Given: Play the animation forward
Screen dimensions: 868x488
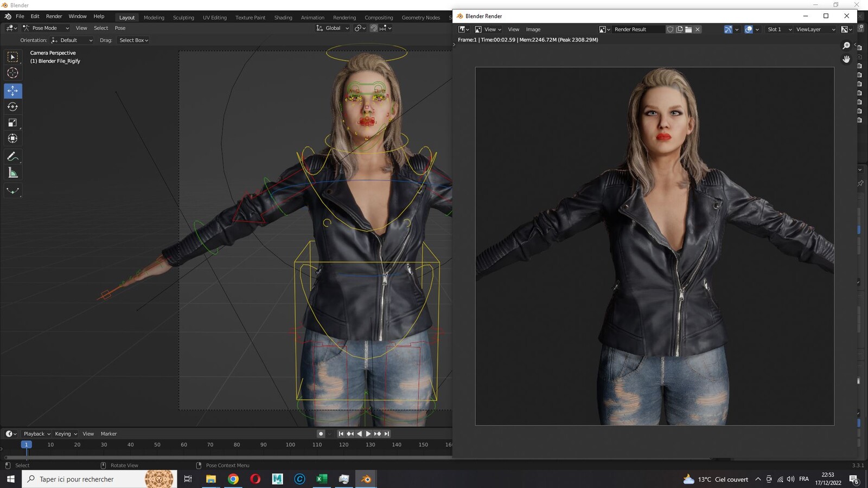Looking at the screenshot, I should [368, 434].
